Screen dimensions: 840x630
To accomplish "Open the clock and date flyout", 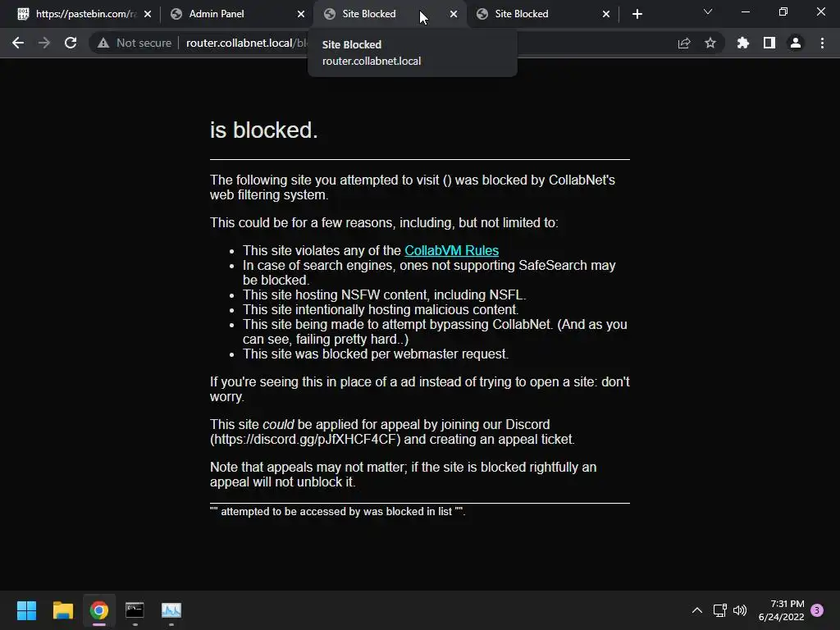I will pyautogui.click(x=782, y=610).
